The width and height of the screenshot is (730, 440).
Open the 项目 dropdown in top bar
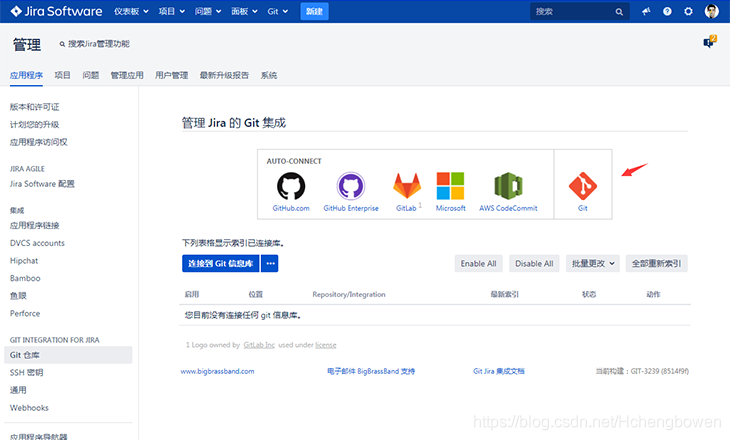[x=171, y=11]
